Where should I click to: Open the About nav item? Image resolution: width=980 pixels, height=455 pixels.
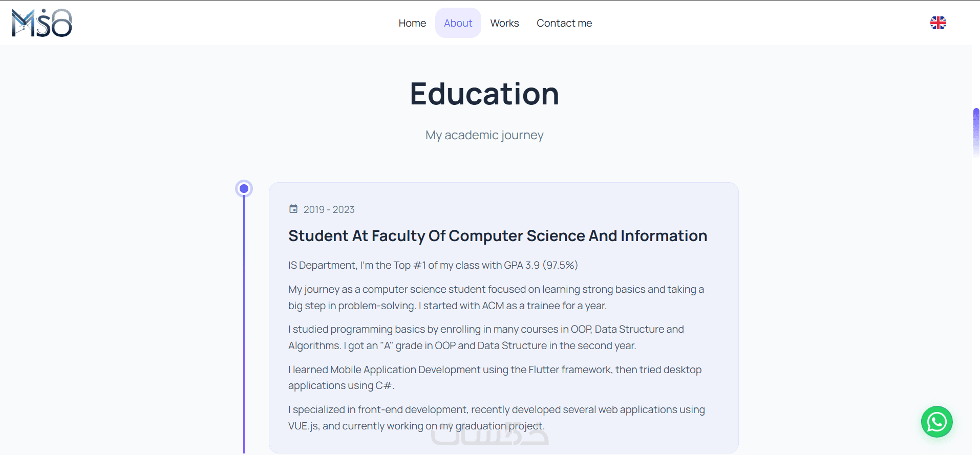pyautogui.click(x=458, y=23)
